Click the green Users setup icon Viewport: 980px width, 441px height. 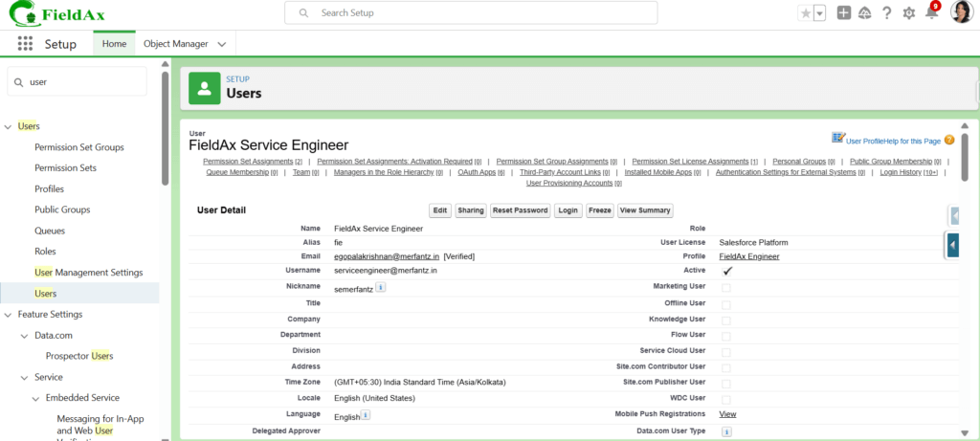pyautogui.click(x=205, y=88)
